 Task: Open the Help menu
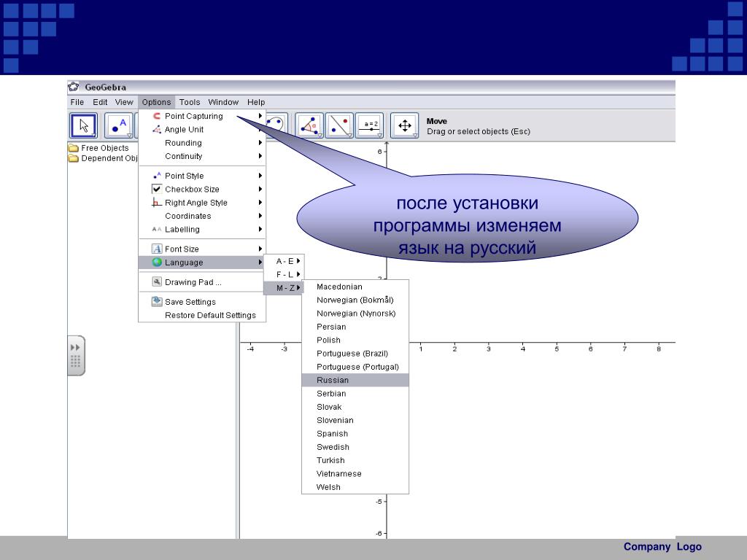pyautogui.click(x=256, y=102)
